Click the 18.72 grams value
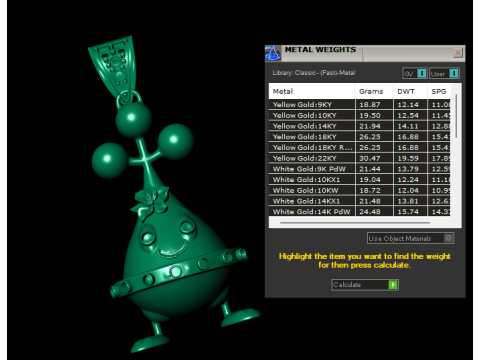 click(370, 190)
